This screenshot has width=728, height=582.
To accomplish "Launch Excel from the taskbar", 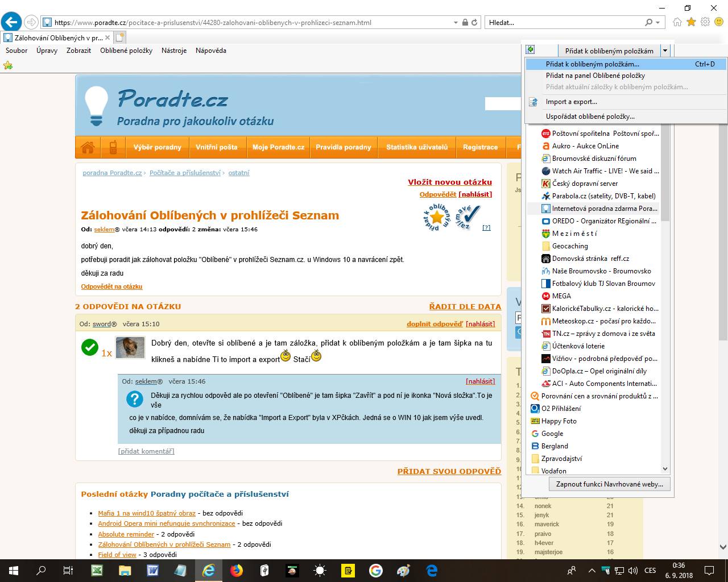I will 97,571.
